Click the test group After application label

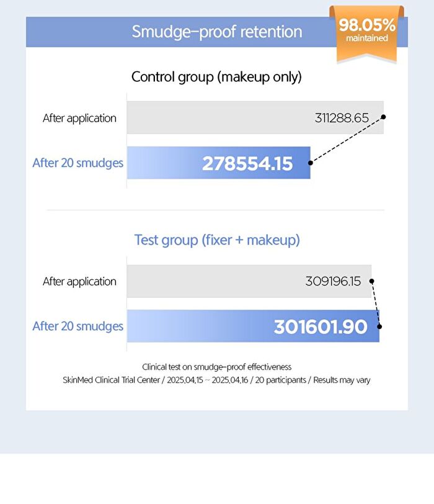(79, 282)
